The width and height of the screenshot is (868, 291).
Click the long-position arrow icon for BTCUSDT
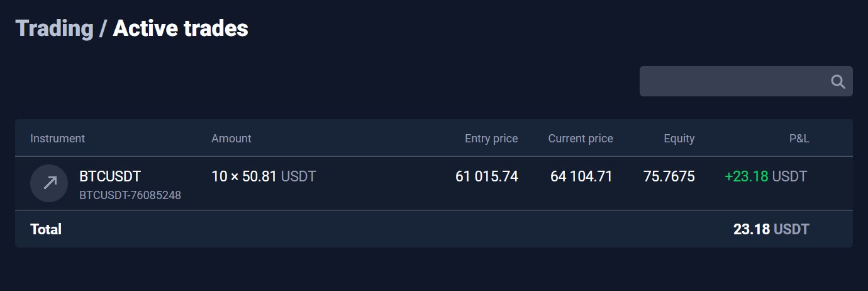coord(49,183)
